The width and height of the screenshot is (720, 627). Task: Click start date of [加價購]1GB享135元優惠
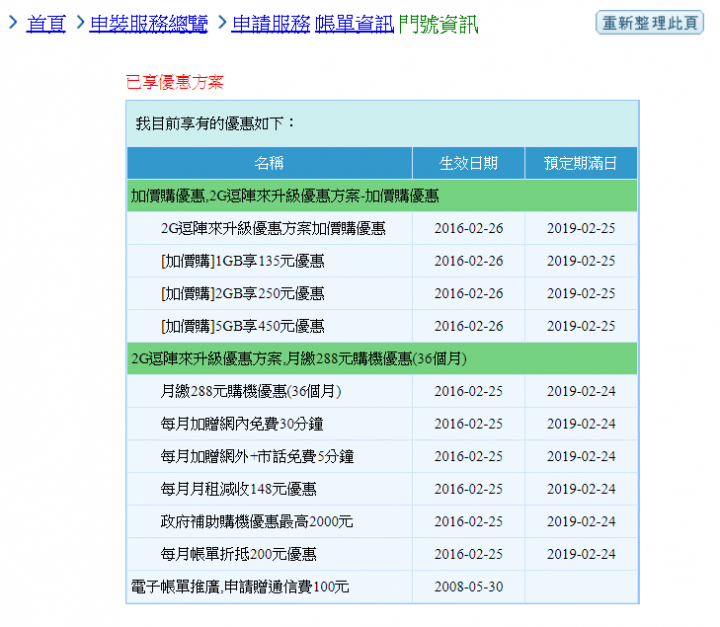pyautogui.click(x=468, y=261)
